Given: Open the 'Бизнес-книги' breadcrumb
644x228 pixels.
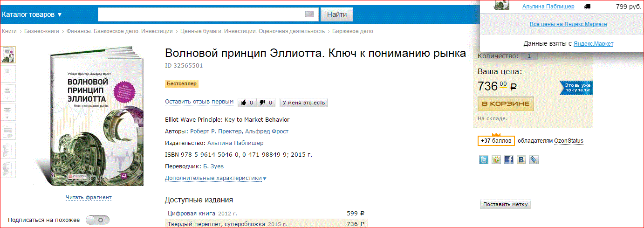Looking at the screenshot, I should pyautogui.click(x=41, y=31).
